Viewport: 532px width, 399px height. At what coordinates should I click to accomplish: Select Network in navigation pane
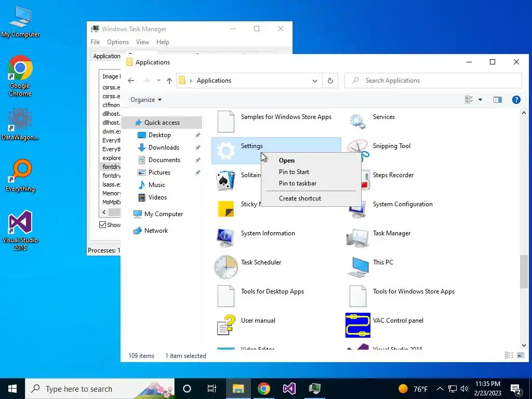pyautogui.click(x=156, y=231)
